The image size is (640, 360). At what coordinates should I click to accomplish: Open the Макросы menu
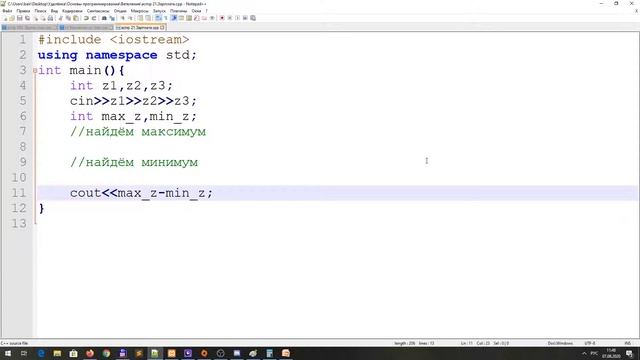pos(140,11)
